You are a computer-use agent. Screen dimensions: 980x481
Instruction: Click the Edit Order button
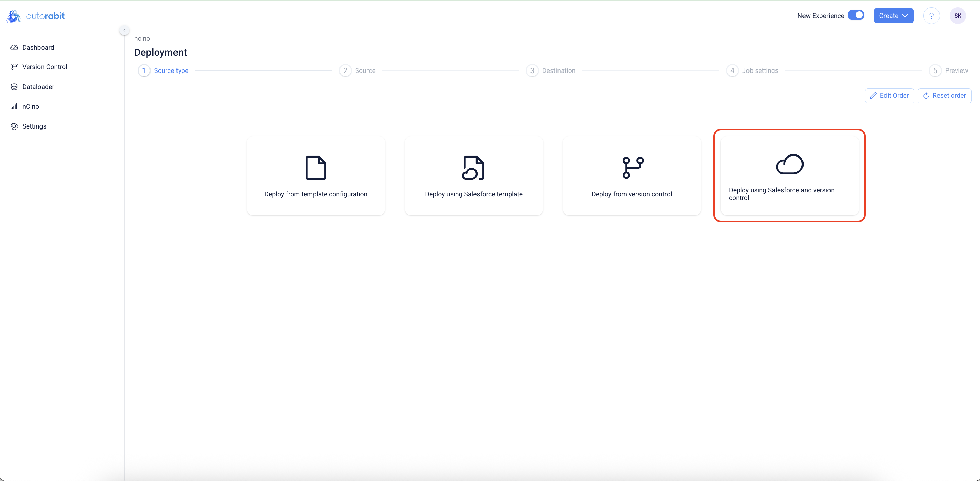pyautogui.click(x=889, y=96)
